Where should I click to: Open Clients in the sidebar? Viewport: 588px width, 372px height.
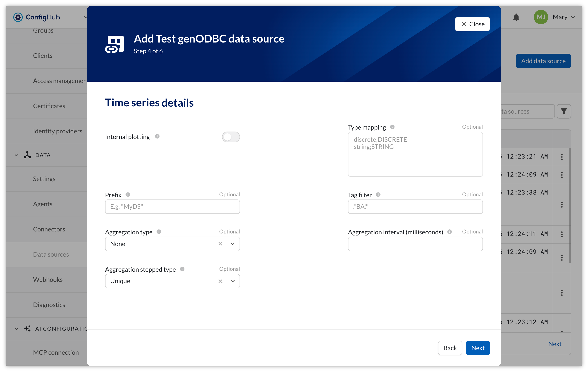(x=43, y=56)
